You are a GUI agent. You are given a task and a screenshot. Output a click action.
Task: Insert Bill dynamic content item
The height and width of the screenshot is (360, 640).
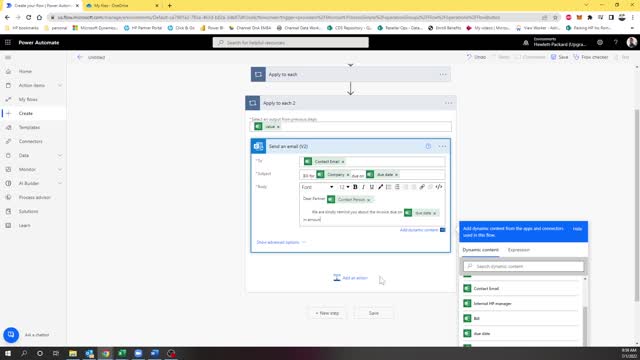(521, 318)
